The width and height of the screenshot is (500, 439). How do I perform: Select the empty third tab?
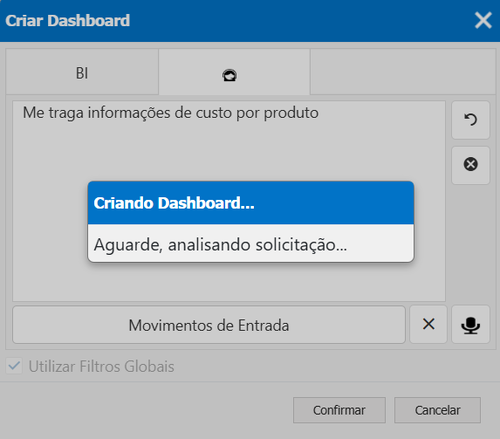click(403, 72)
